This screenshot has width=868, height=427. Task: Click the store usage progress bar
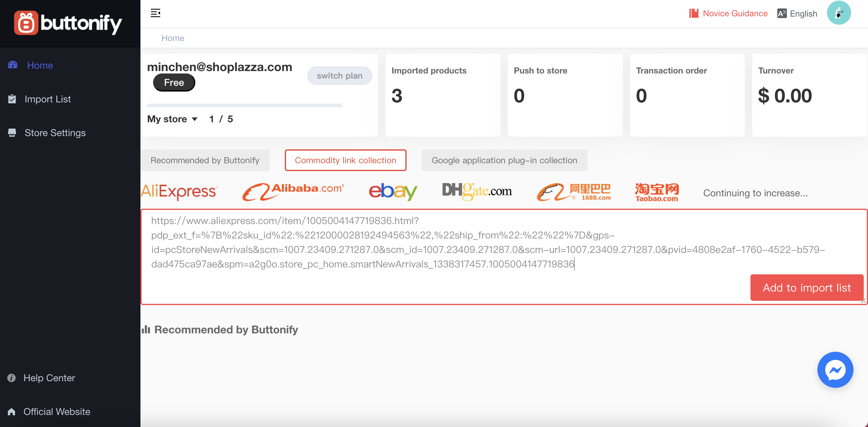[244, 105]
